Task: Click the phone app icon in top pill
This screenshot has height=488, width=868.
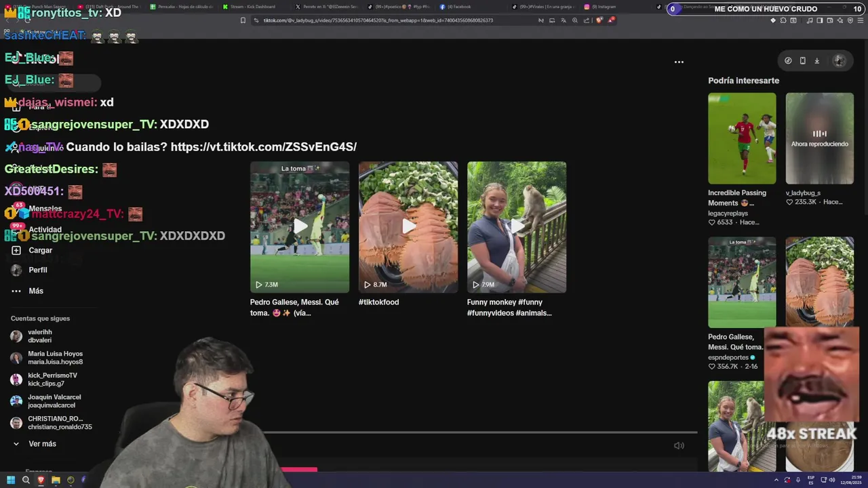Action: coord(802,60)
